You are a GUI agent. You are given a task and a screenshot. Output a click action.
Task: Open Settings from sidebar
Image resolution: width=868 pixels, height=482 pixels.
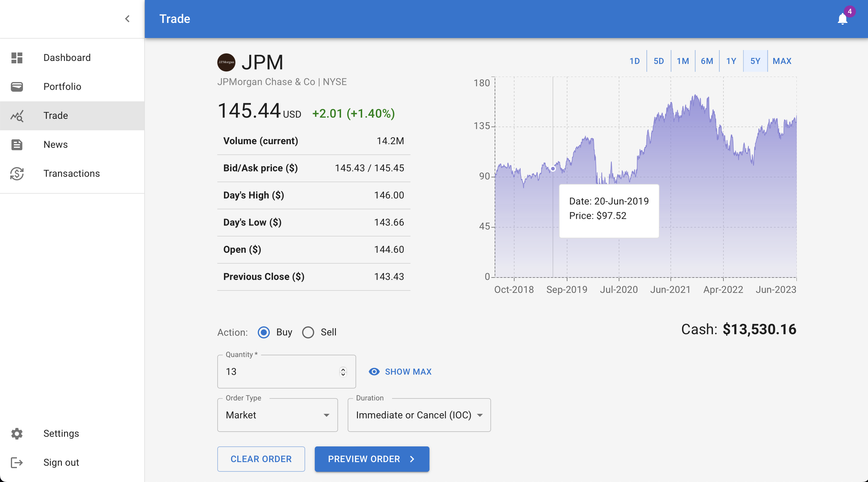[72, 433]
